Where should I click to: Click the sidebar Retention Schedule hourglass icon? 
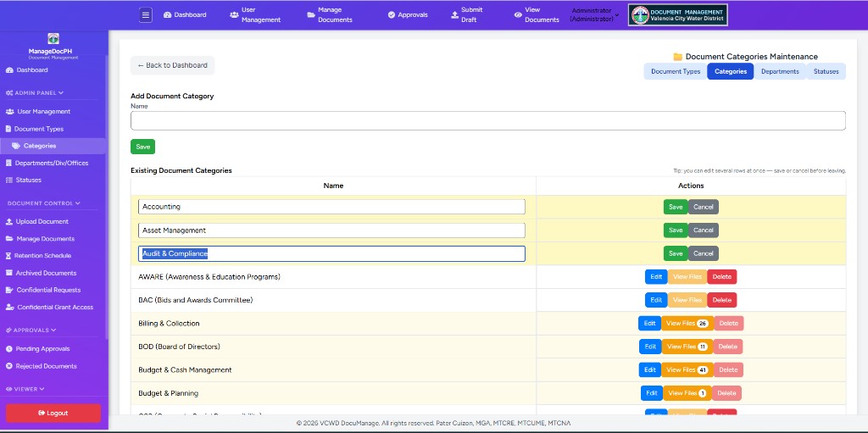pyautogui.click(x=8, y=257)
